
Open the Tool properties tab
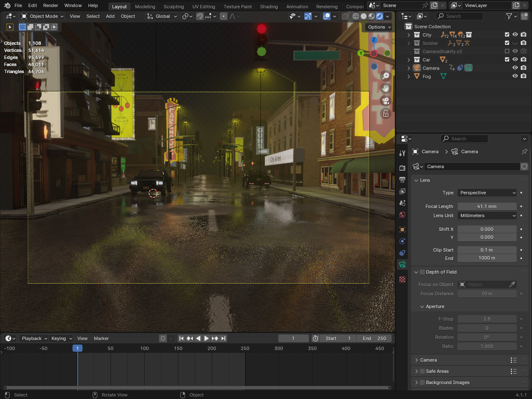pos(402,153)
